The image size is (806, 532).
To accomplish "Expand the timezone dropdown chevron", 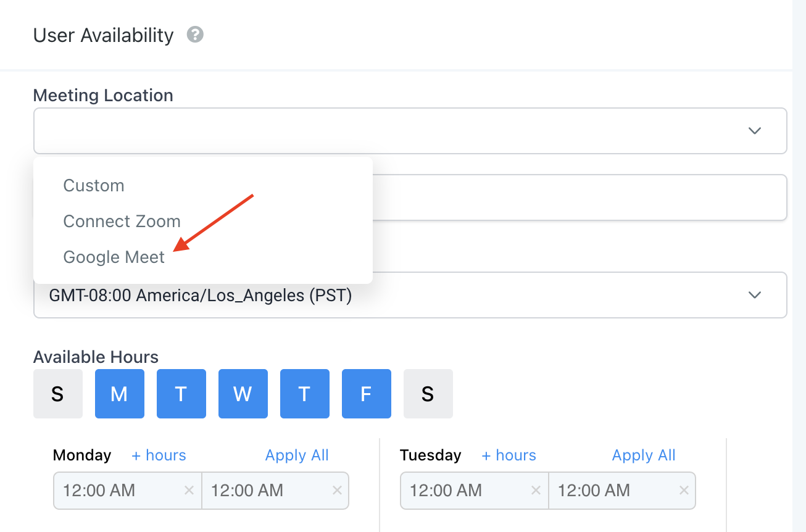I will 754,295.
